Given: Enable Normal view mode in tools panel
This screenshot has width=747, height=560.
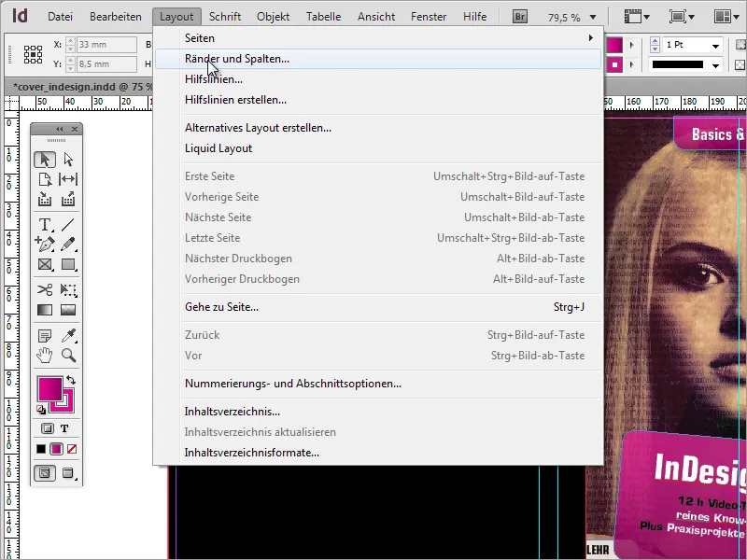Looking at the screenshot, I should (45, 473).
